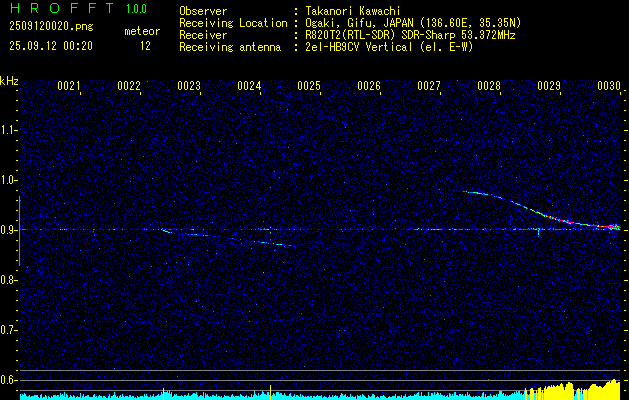Click the 0030 time marker

[609, 86]
